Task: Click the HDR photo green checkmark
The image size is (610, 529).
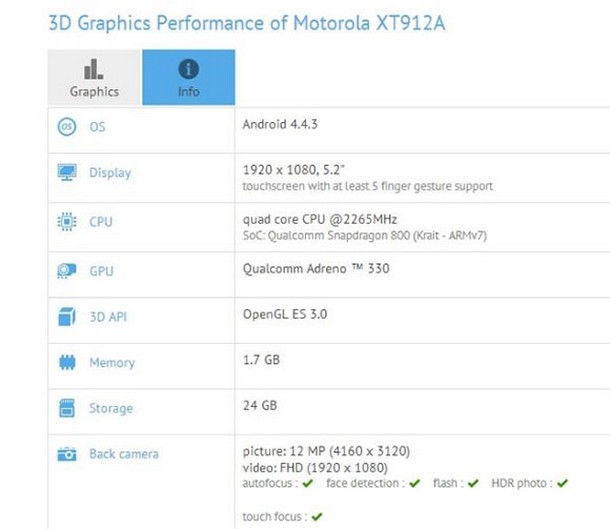Action: [563, 483]
